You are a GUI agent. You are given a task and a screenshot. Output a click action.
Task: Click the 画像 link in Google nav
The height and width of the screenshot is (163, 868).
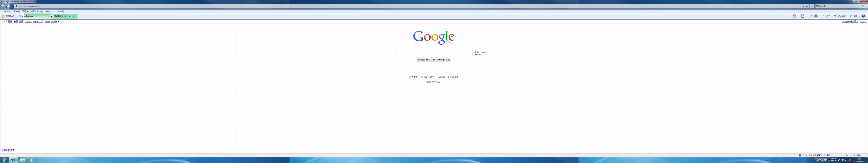[x=10, y=22]
